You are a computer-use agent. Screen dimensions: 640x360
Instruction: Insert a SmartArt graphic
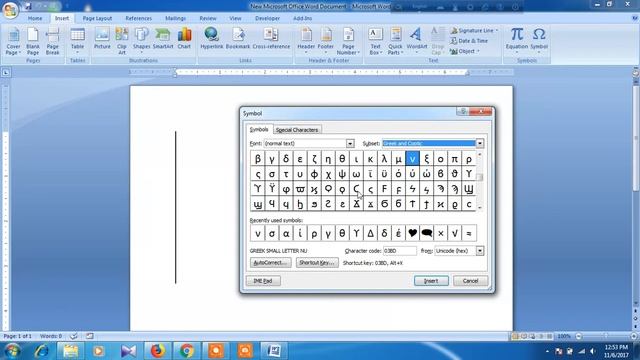click(163, 39)
